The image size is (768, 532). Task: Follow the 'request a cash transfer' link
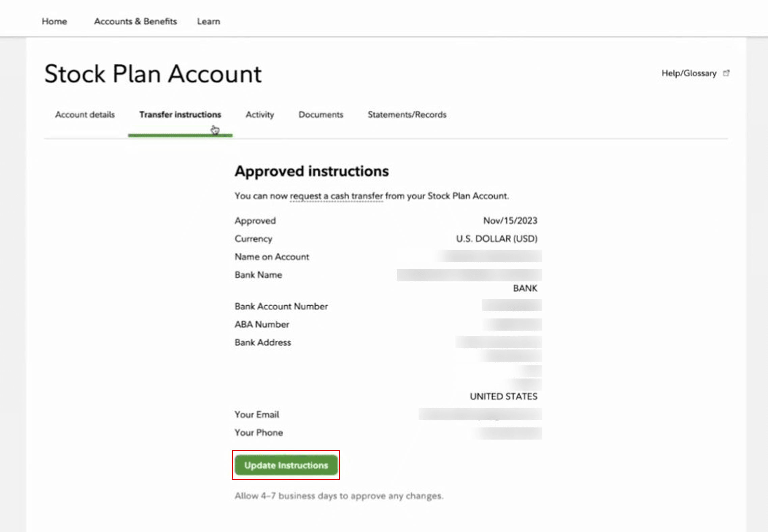(336, 196)
